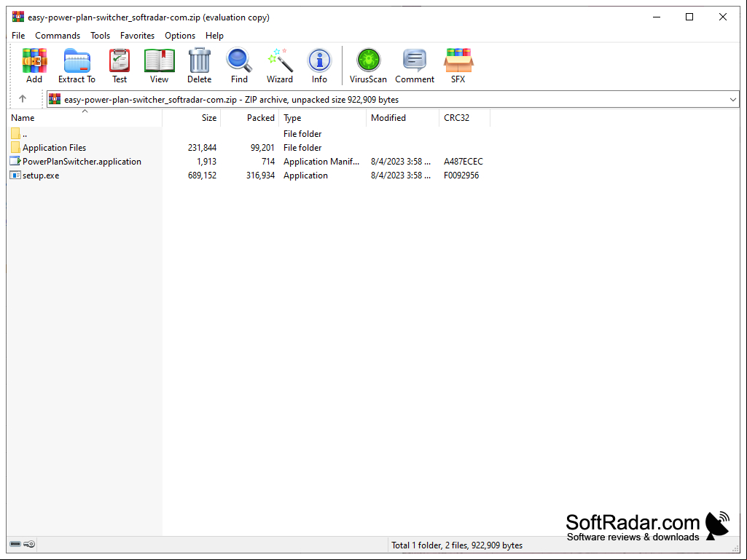This screenshot has width=747, height=560.
Task: Click the 99,201 packed value
Action: (262, 148)
